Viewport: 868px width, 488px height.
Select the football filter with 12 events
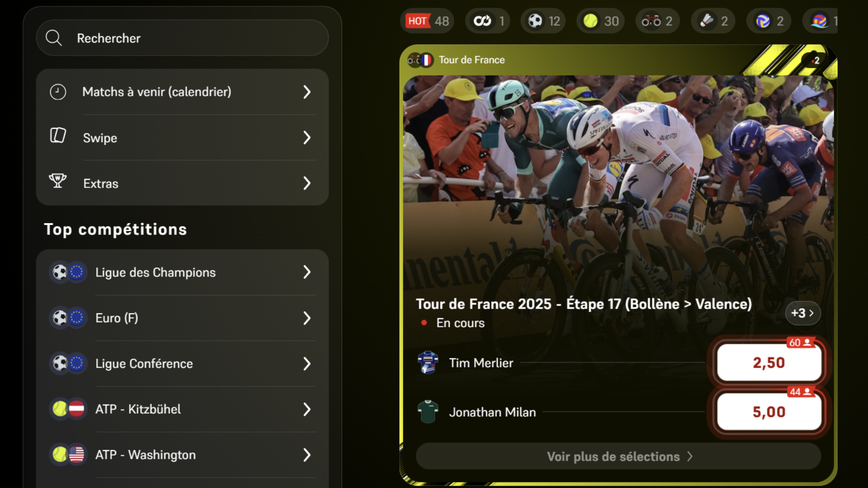tap(544, 21)
